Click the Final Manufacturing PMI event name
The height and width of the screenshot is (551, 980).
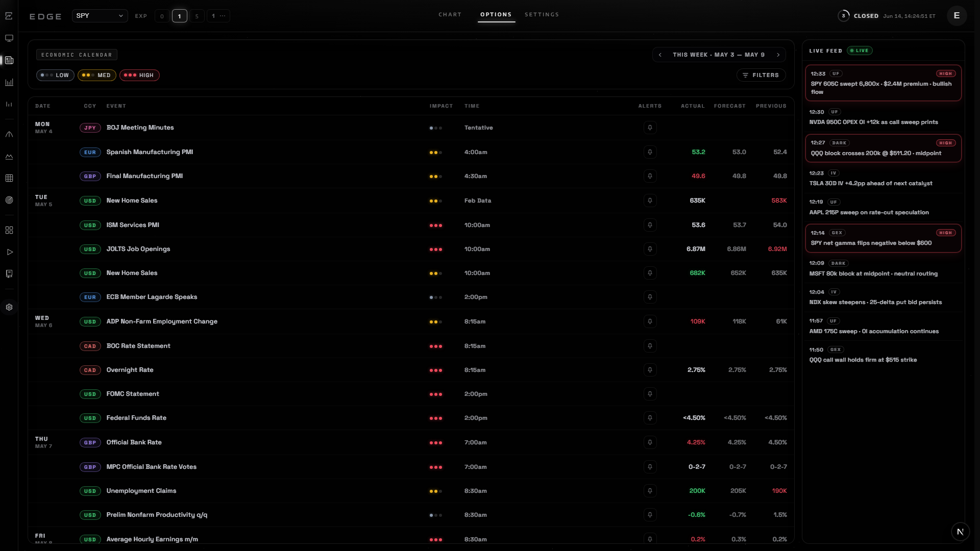[x=144, y=176]
